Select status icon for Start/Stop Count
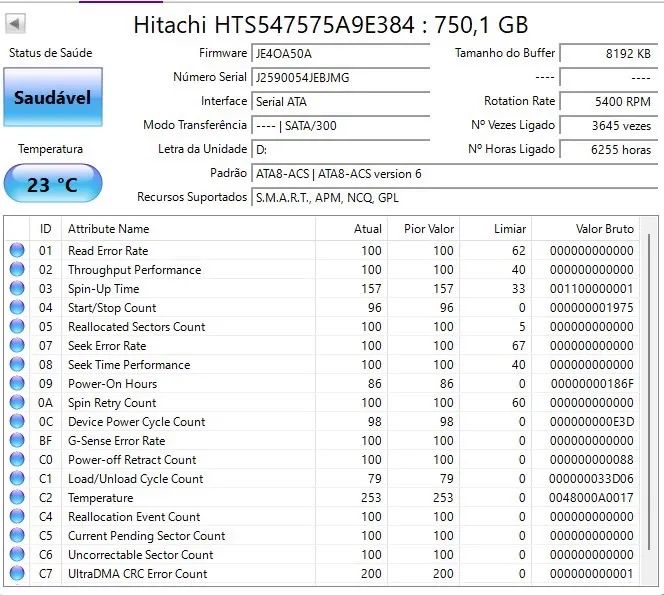This screenshot has height=595, width=664. (17, 307)
